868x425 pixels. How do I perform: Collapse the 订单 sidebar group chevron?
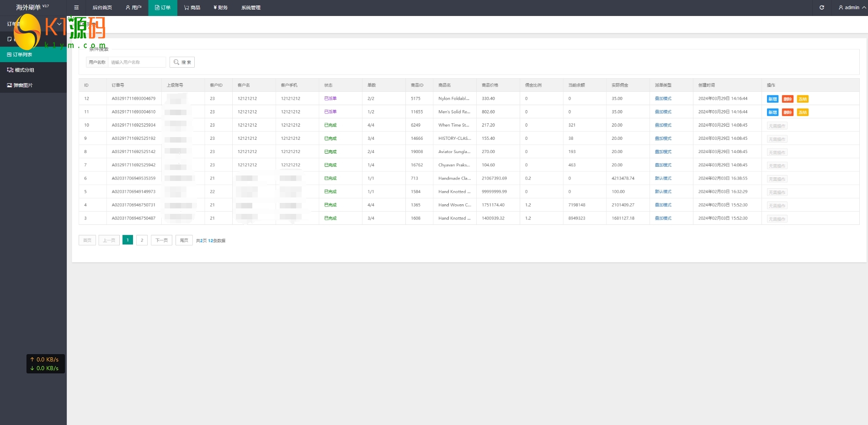point(59,24)
